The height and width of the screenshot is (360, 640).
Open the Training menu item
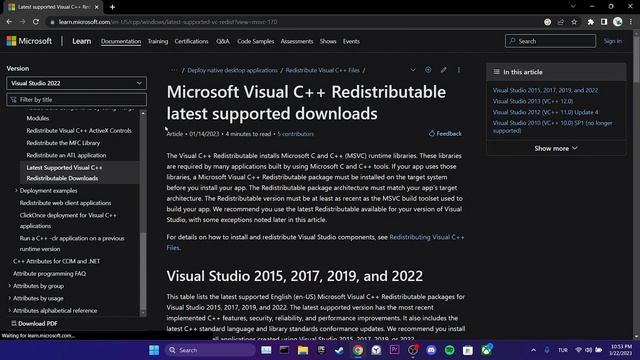coord(158,41)
